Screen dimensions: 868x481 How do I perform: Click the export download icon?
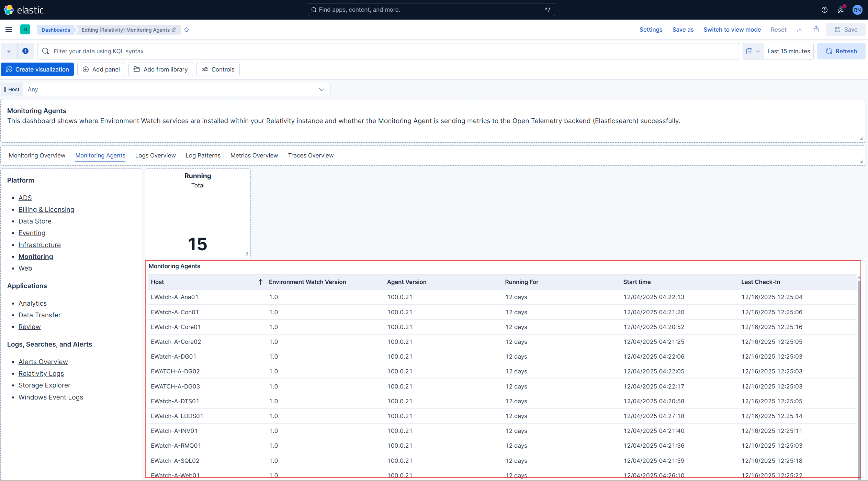(800, 30)
